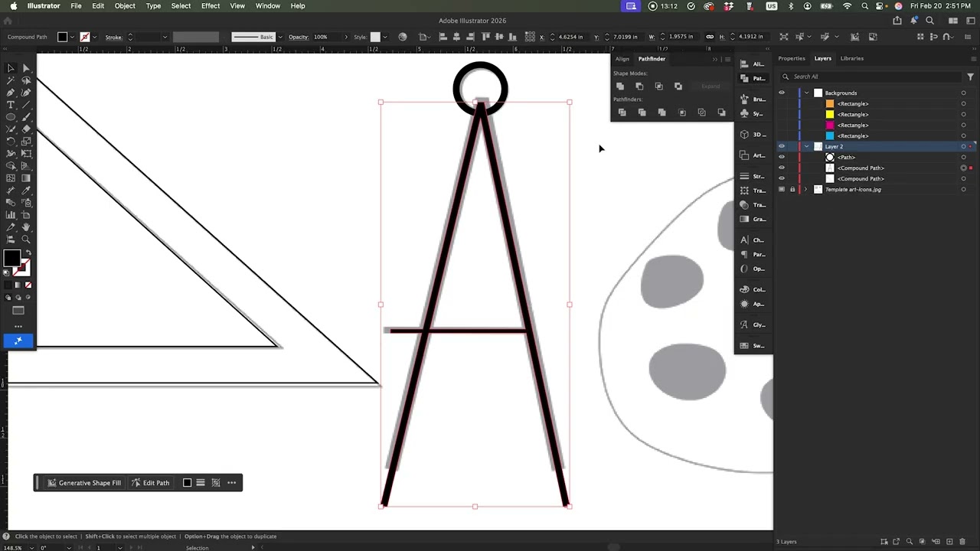The height and width of the screenshot is (551, 980).
Task: Open the Symbols panel icon
Action: click(x=744, y=113)
